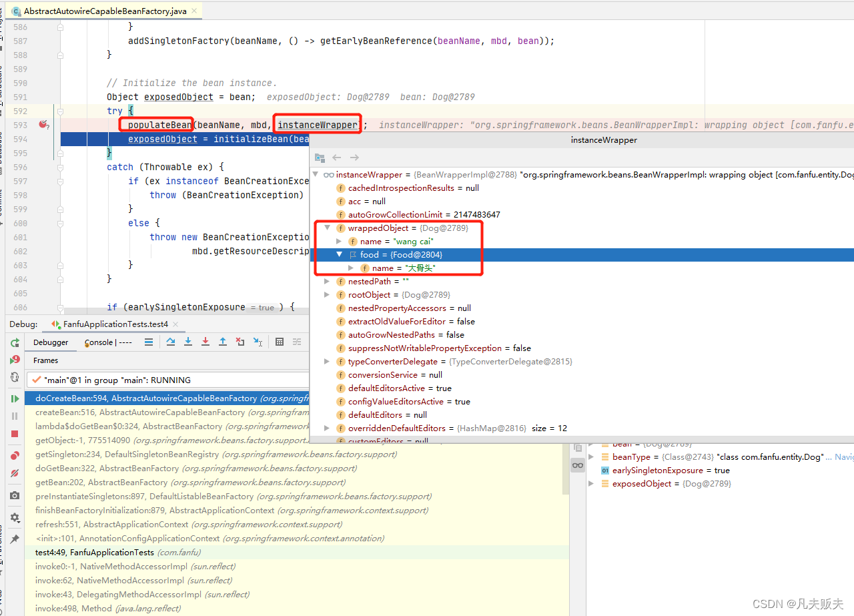The height and width of the screenshot is (616, 854).
Task: Click the back arrow in instanceWrapper popup
Action: pos(337,158)
